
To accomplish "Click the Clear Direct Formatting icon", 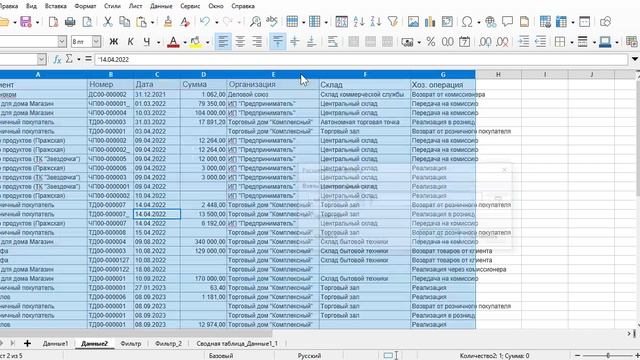I will (x=185, y=22).
